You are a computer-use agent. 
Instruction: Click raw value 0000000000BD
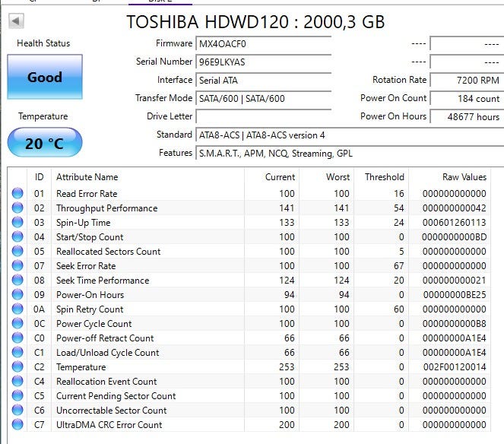[x=454, y=237]
